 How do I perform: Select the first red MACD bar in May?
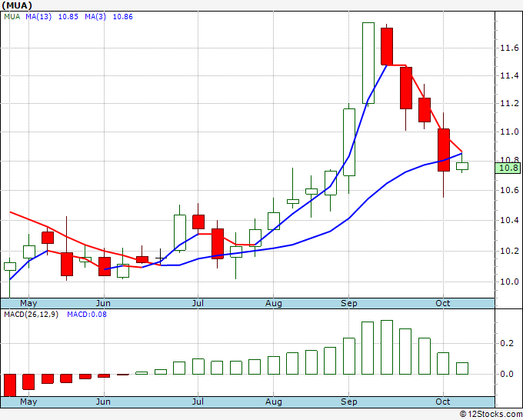(9, 385)
